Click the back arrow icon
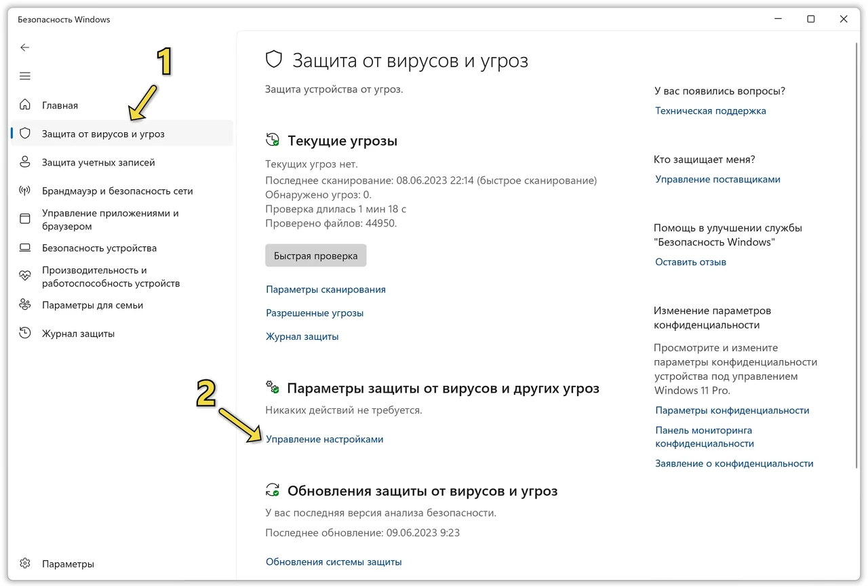 25,47
